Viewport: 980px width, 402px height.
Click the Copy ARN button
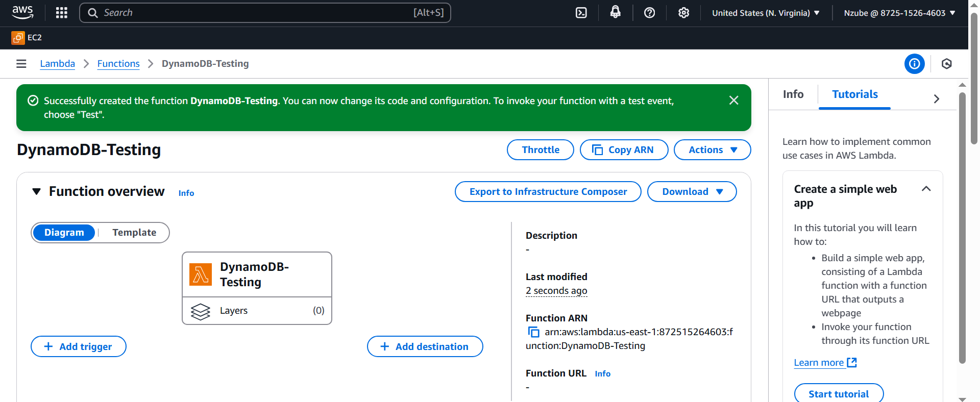624,149
